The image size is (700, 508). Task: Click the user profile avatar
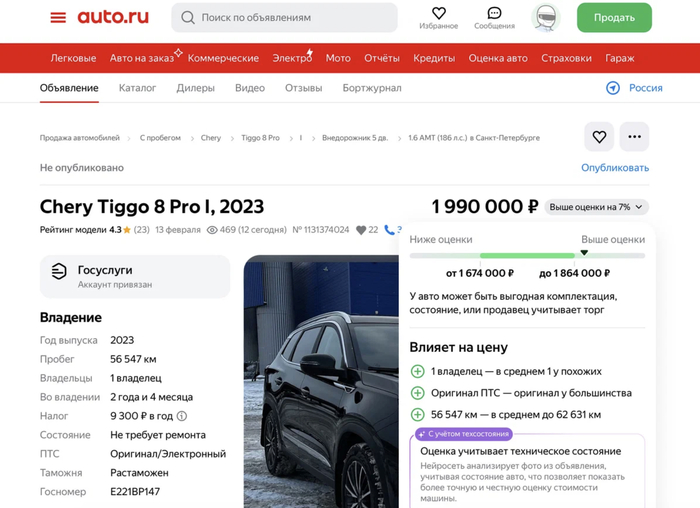(545, 18)
